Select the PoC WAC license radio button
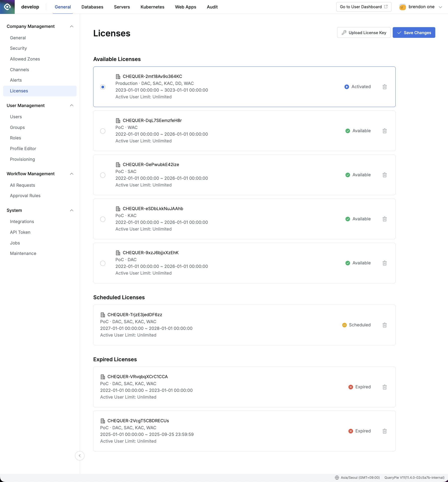 pos(103,131)
